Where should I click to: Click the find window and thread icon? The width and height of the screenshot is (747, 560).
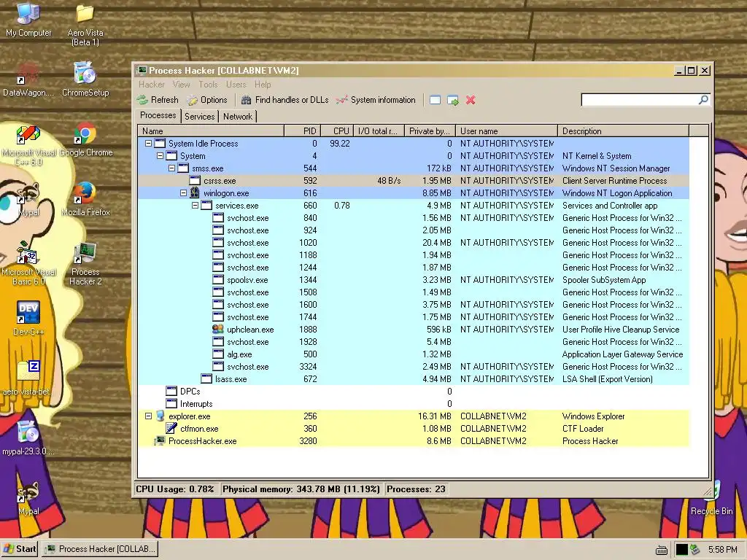coord(452,100)
